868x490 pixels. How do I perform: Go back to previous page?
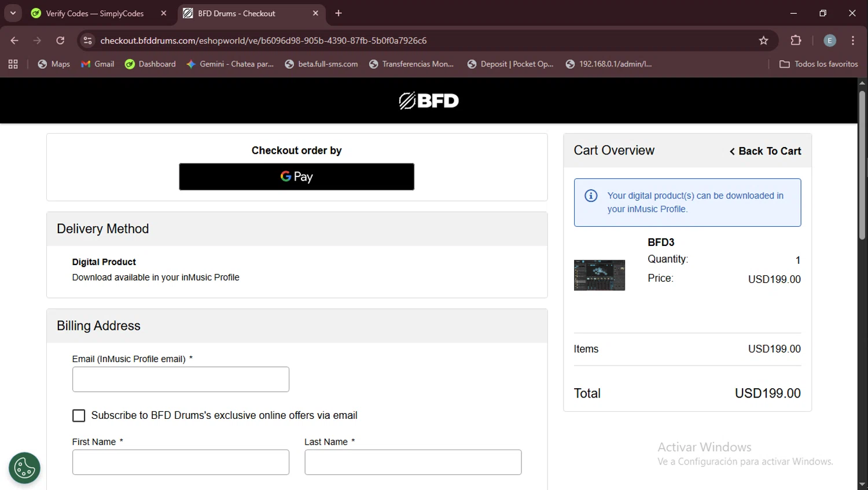(14, 40)
